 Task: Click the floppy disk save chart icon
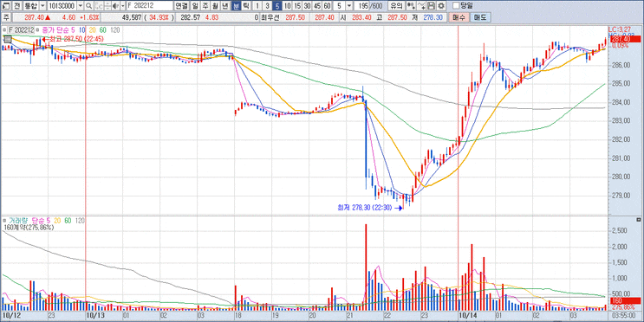pos(432,6)
